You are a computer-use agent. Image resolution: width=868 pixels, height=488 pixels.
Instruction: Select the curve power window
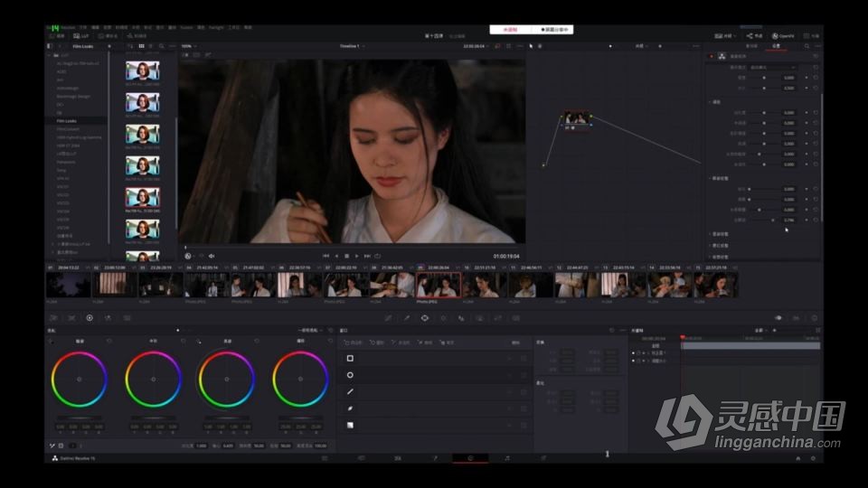350,408
